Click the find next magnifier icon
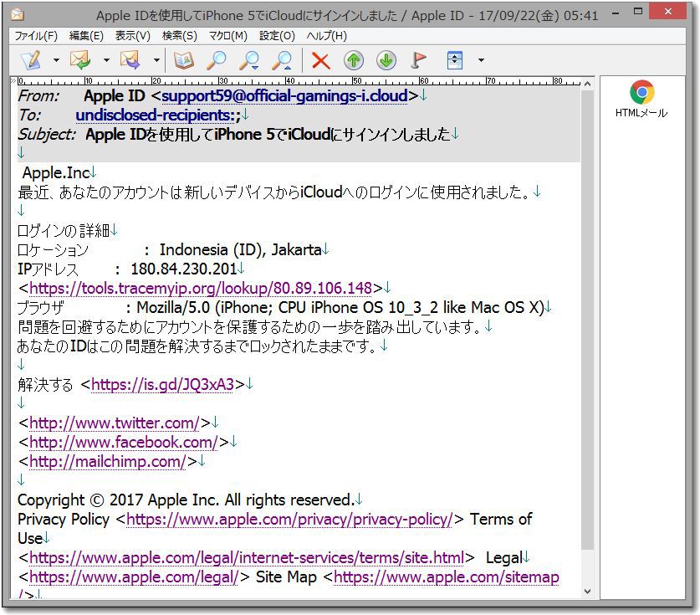This screenshot has width=700, height=615. [x=249, y=60]
